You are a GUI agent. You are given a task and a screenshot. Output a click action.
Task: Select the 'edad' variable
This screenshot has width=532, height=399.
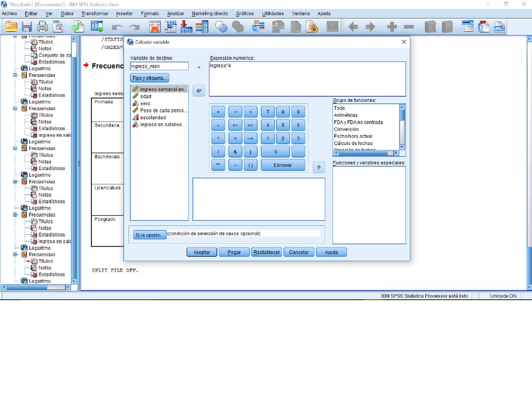click(x=146, y=96)
